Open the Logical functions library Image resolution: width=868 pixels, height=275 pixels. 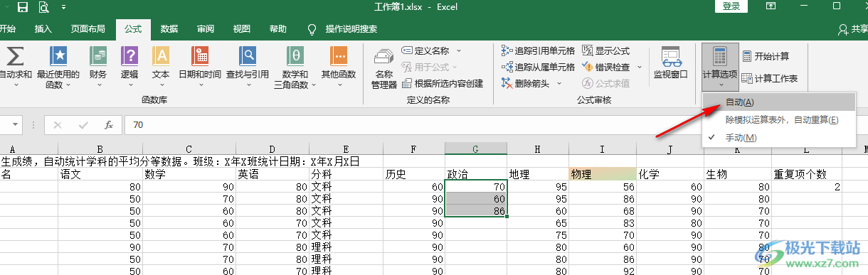(x=129, y=68)
